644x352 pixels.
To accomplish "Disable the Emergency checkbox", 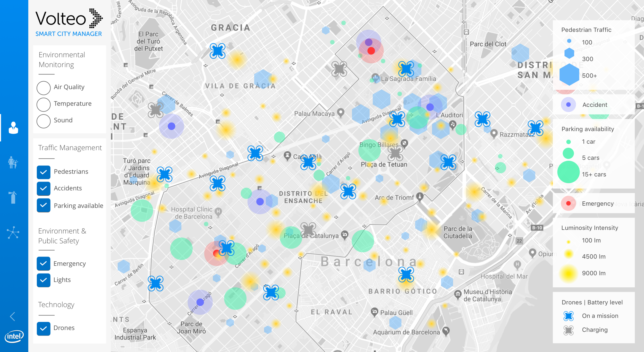I will click(44, 263).
